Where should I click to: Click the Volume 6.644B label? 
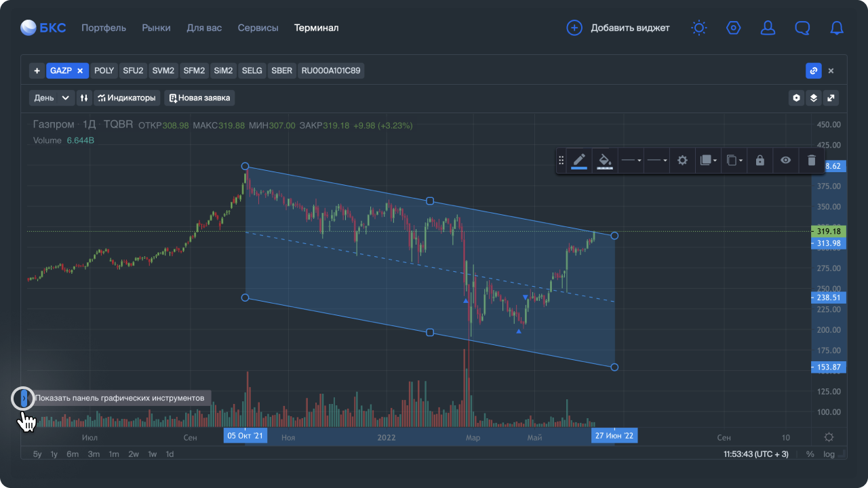coord(64,140)
